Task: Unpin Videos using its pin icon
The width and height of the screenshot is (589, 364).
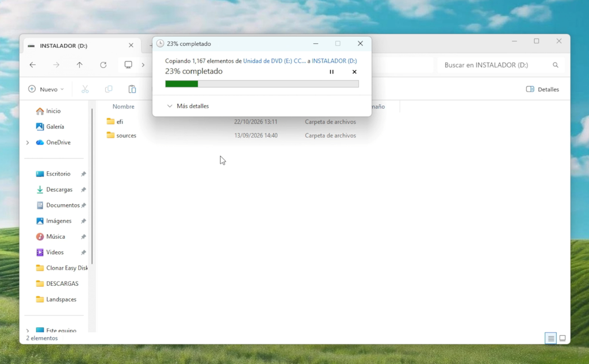Action: 83,252
